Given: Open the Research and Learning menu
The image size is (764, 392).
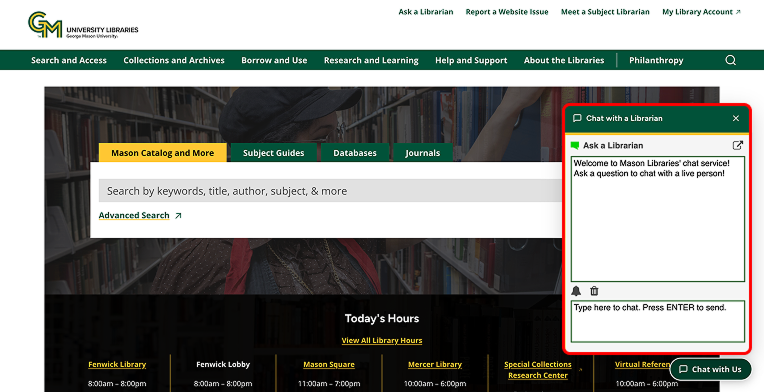Looking at the screenshot, I should click(371, 60).
